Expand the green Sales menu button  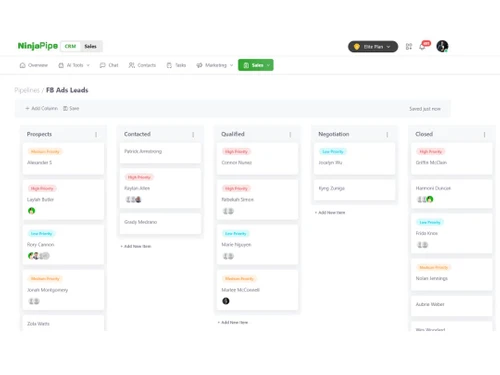tap(256, 65)
